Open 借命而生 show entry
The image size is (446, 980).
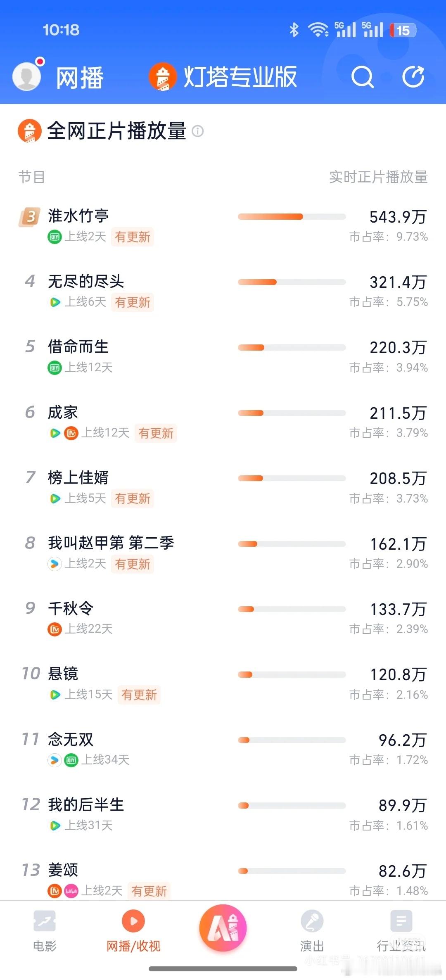tap(223, 357)
